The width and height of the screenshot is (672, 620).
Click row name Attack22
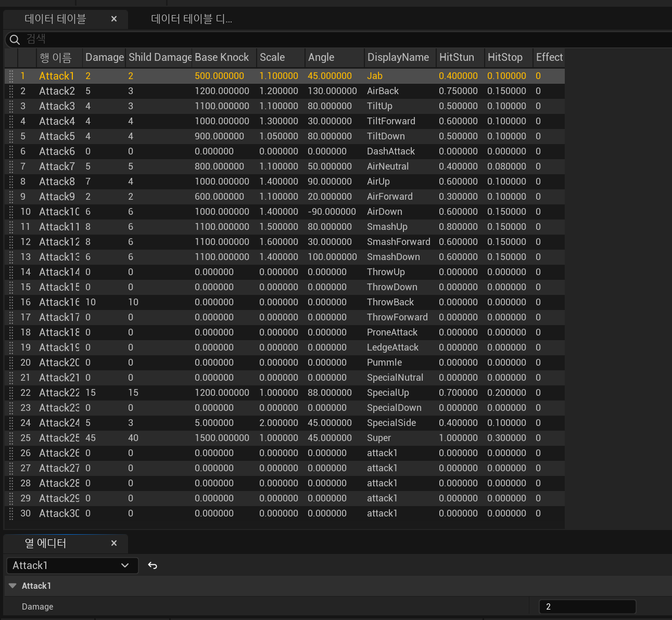click(59, 393)
